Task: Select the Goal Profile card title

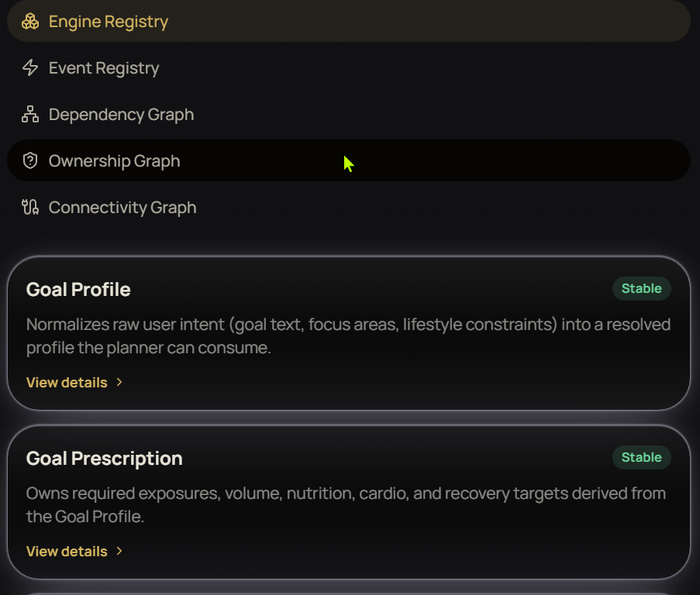Action: click(x=78, y=290)
